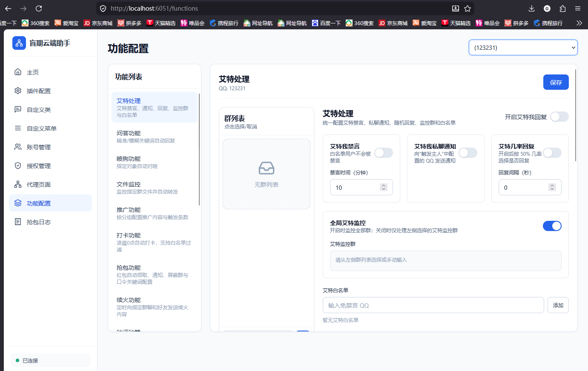
Task: Click the home icon next to 主页
Action: click(x=18, y=72)
